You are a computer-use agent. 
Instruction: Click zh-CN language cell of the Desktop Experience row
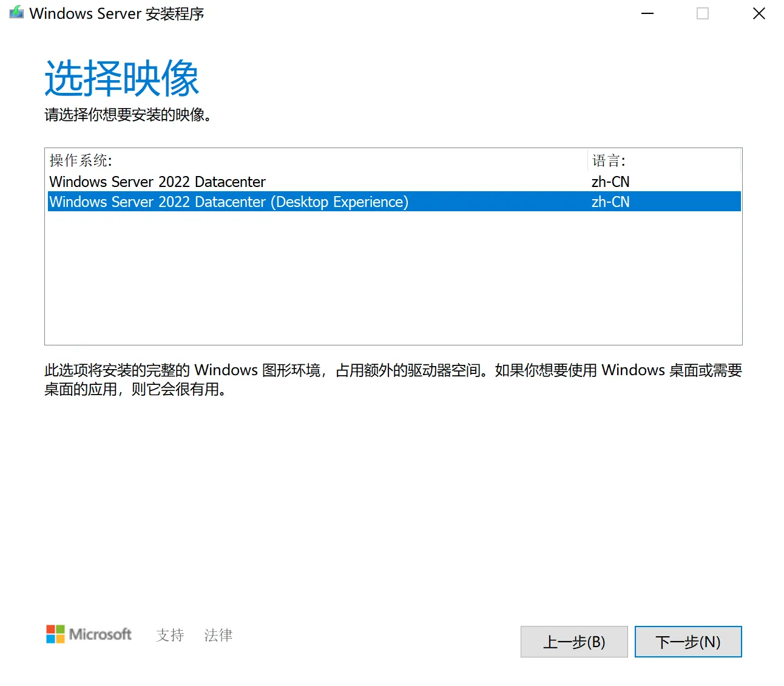click(x=610, y=202)
